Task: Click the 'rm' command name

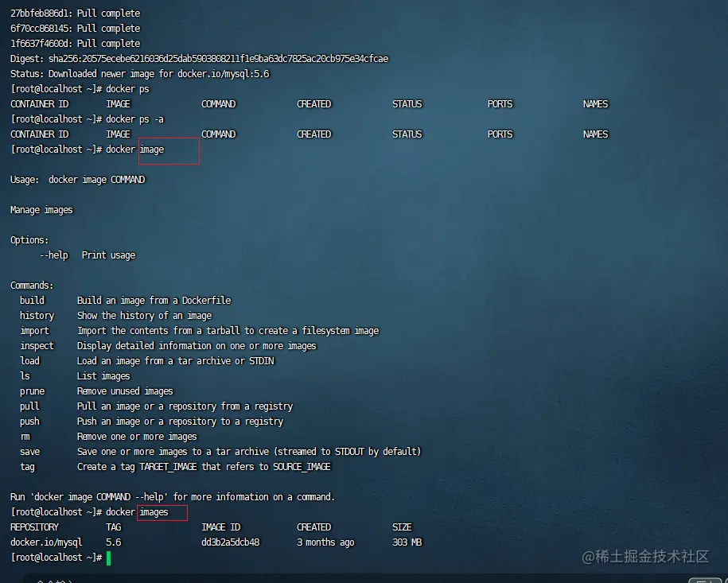Action: 25,437
